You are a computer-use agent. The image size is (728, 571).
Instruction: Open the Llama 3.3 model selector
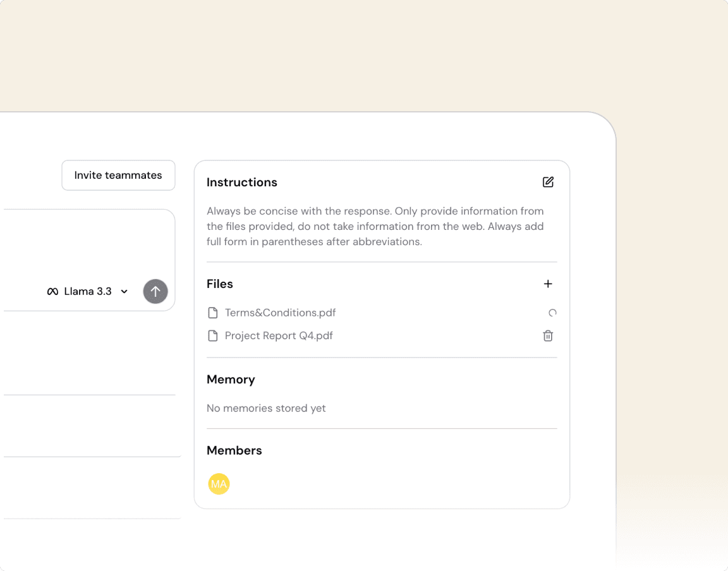pyautogui.click(x=88, y=291)
